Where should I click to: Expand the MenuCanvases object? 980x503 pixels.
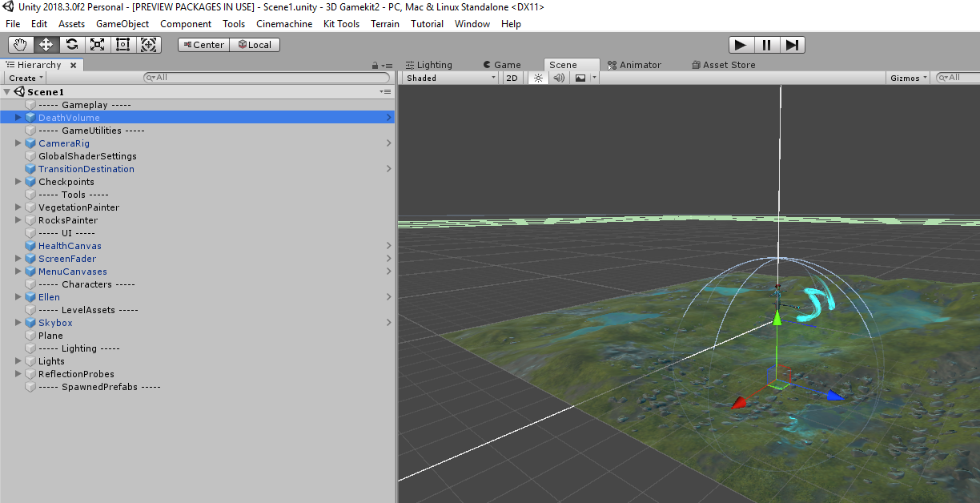(x=18, y=272)
